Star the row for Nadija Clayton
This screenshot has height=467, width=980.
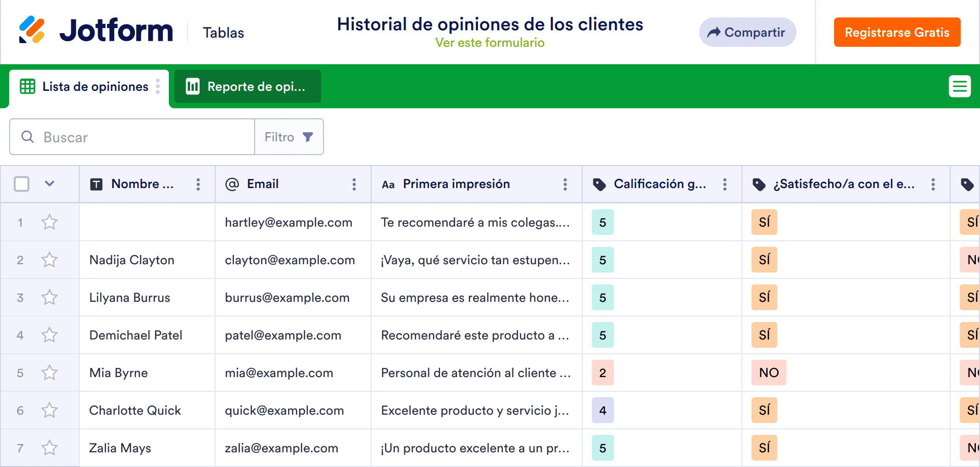coord(49,260)
